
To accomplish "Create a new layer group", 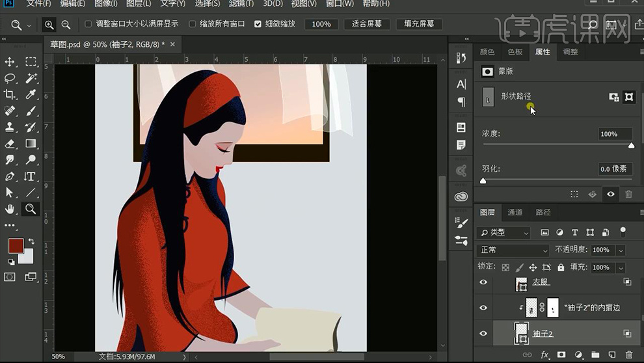I will pyautogui.click(x=595, y=355).
